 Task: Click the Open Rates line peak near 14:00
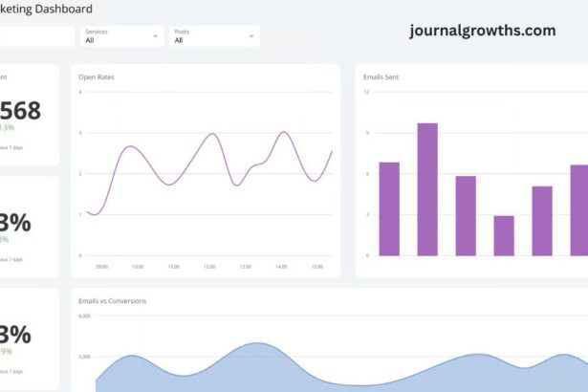284,133
